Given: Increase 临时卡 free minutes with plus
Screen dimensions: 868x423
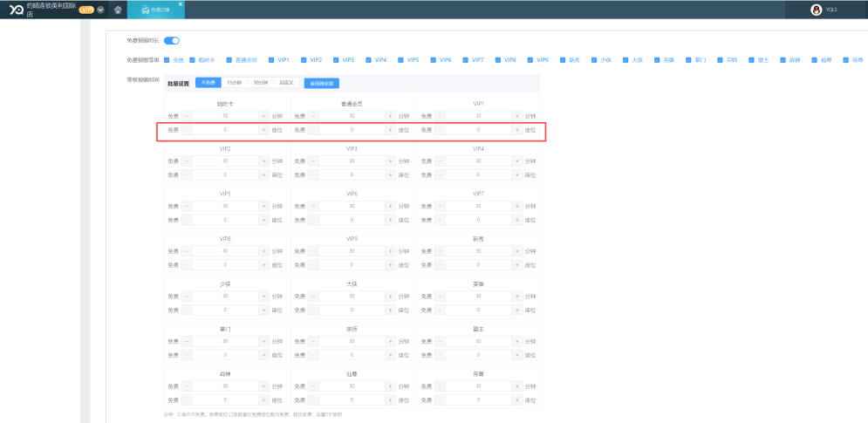Looking at the screenshot, I should [264, 116].
